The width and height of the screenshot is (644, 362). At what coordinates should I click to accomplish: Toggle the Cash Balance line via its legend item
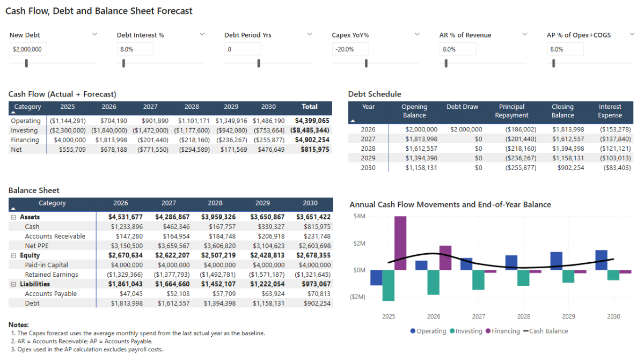tap(546, 331)
